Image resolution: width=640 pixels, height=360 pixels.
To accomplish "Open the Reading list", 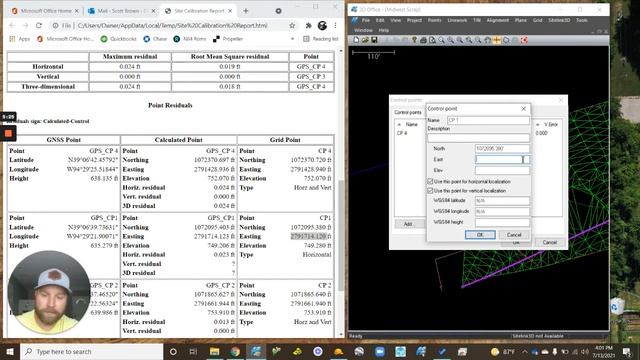I will (321, 39).
